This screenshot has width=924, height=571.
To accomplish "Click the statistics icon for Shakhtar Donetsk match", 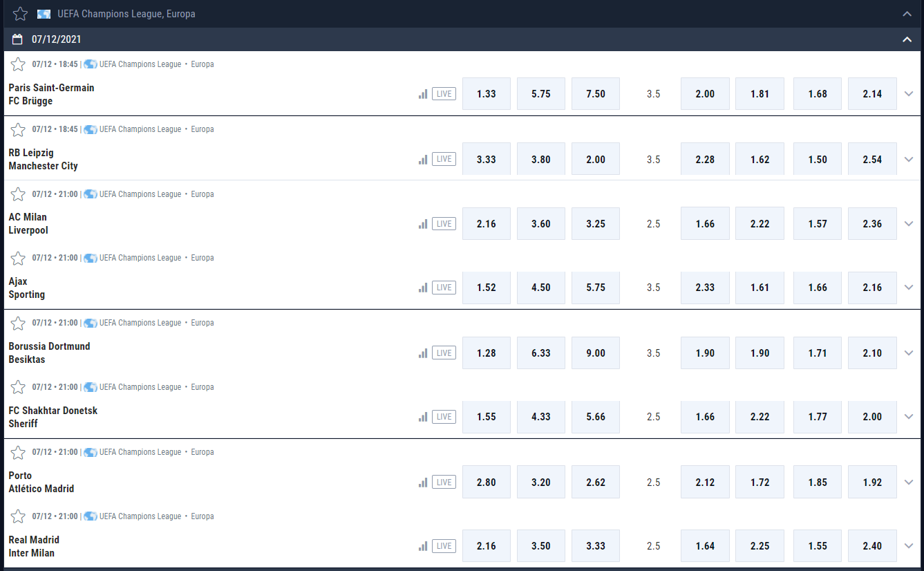I will click(x=423, y=417).
